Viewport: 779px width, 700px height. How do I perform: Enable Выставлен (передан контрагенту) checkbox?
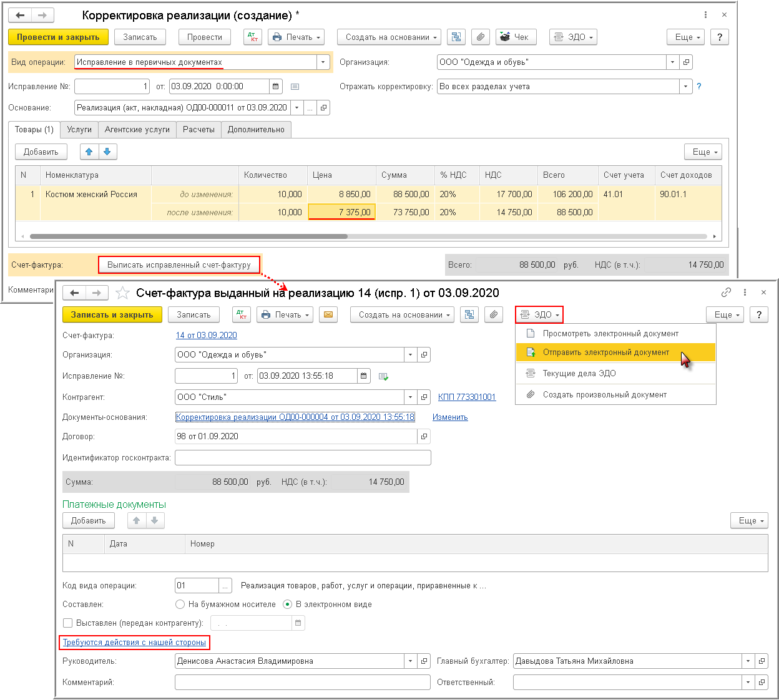pos(68,623)
